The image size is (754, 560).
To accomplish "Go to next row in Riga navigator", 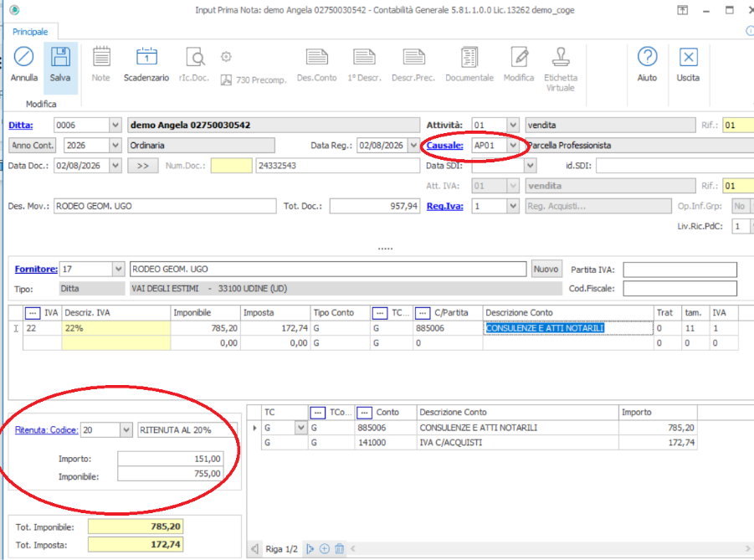I will pos(310,548).
